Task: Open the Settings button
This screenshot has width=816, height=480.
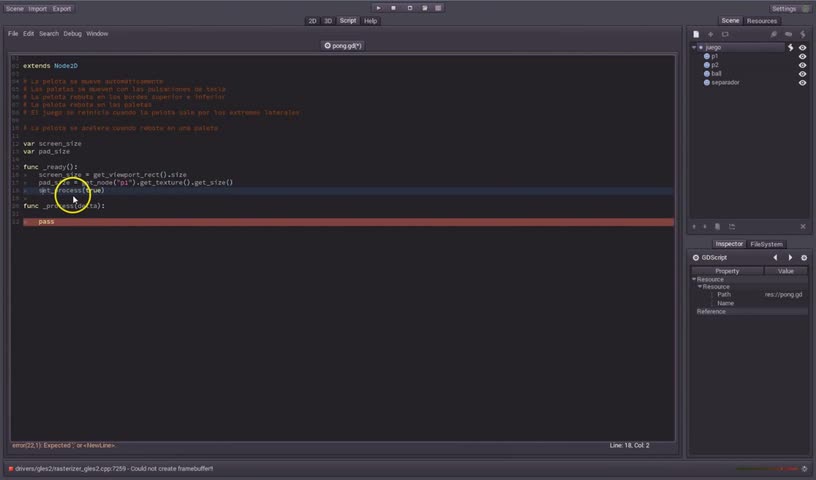Action: click(x=790, y=9)
